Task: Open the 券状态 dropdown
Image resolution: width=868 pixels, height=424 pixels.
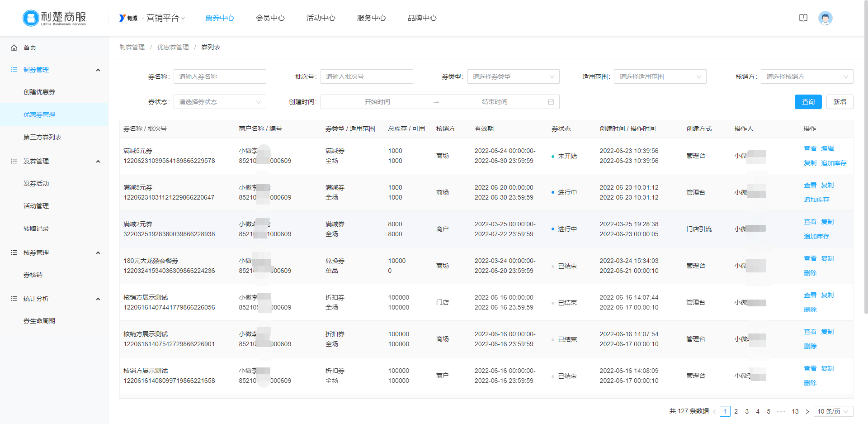Action: (220, 102)
